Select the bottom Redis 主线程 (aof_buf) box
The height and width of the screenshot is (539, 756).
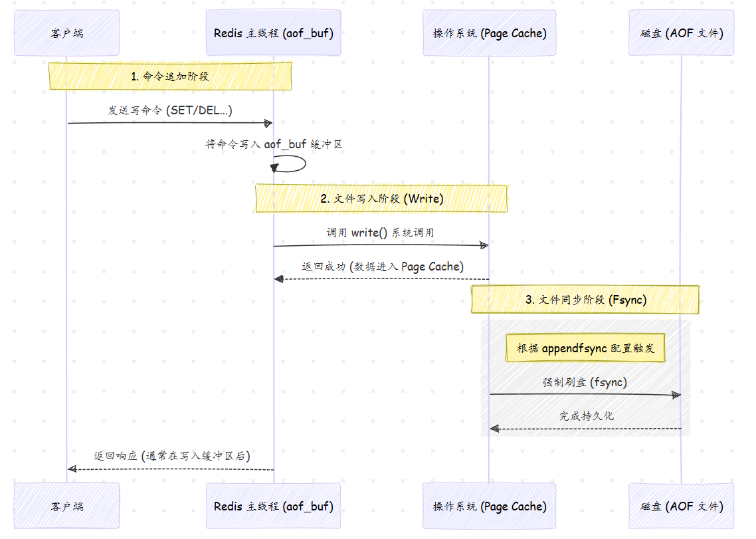tap(274, 506)
